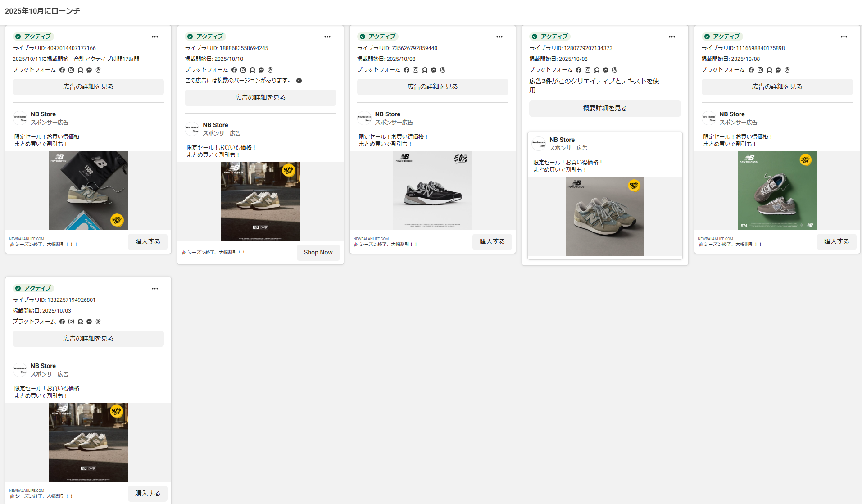The image size is (862, 504).
Task: Click Messenger platform icon on ad 735626792859440
Action: tap(434, 70)
